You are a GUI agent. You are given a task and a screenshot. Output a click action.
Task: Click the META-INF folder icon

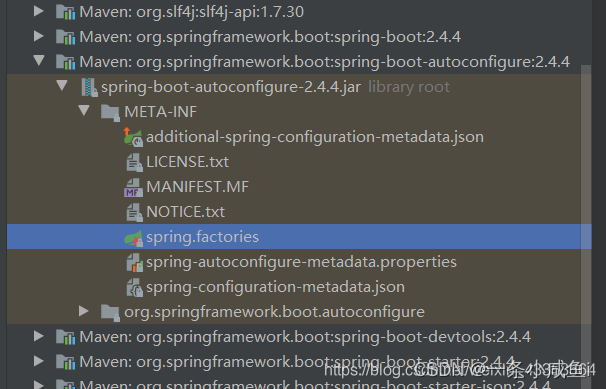[x=110, y=112]
